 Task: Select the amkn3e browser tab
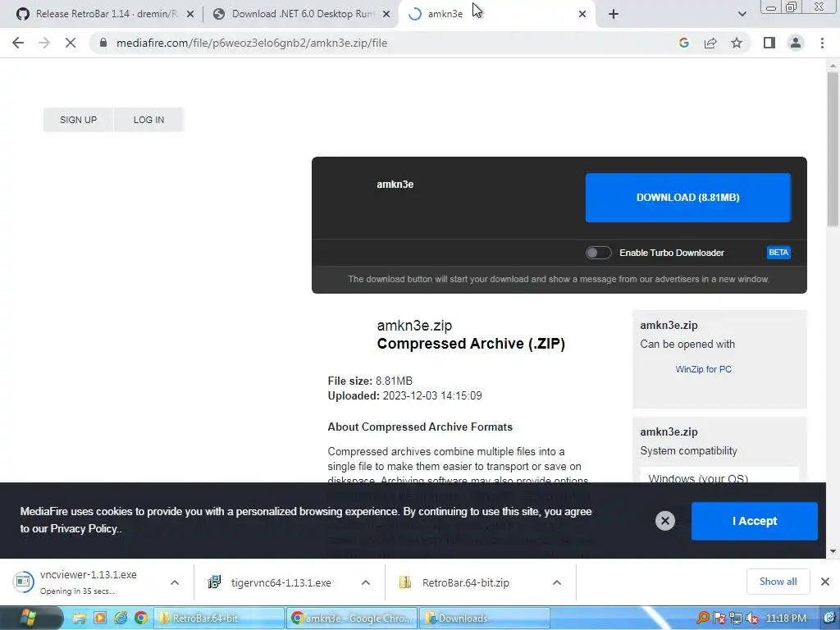[495, 14]
